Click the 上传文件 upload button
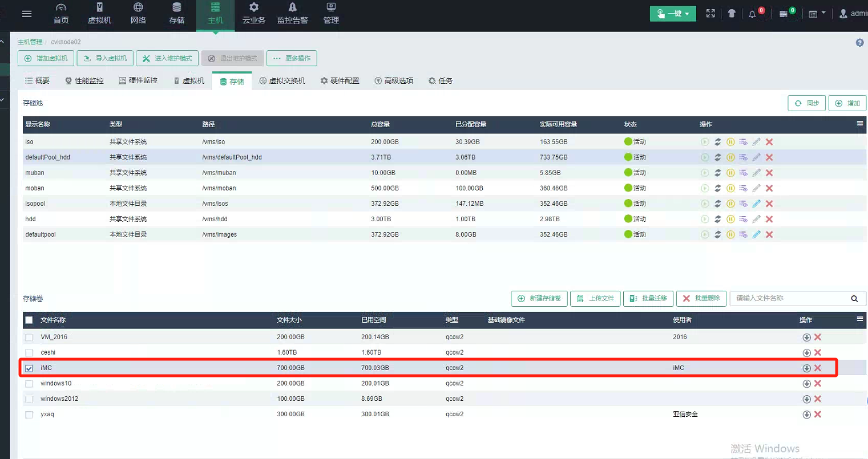The image size is (868, 459). pos(595,298)
